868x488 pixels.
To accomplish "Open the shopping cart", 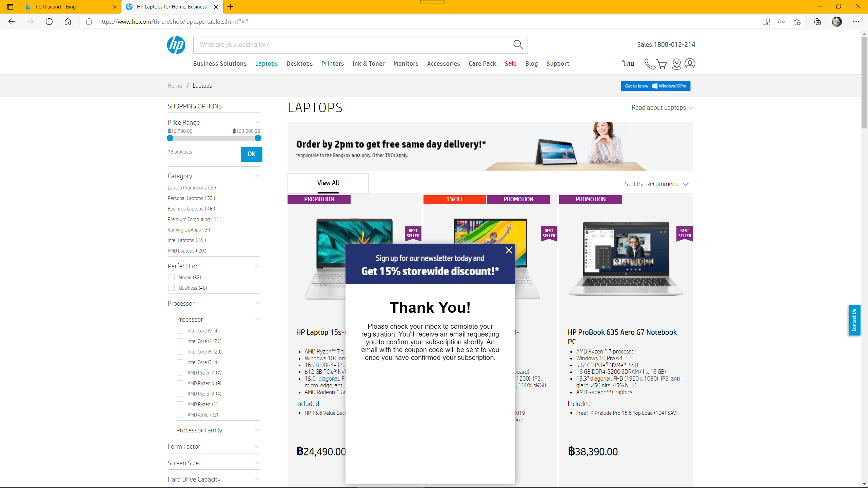I will tap(662, 64).
